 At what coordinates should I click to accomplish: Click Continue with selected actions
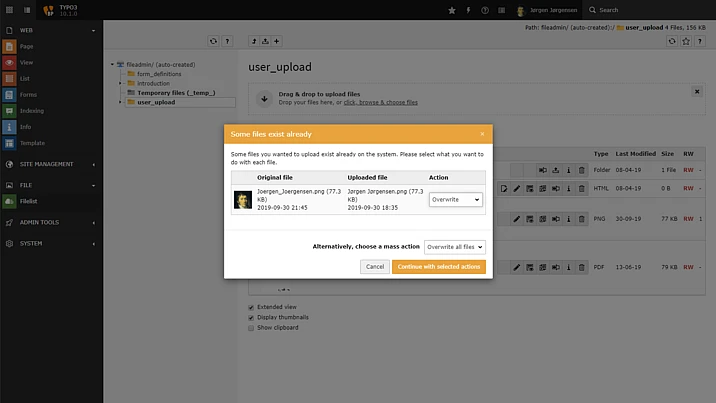(439, 267)
